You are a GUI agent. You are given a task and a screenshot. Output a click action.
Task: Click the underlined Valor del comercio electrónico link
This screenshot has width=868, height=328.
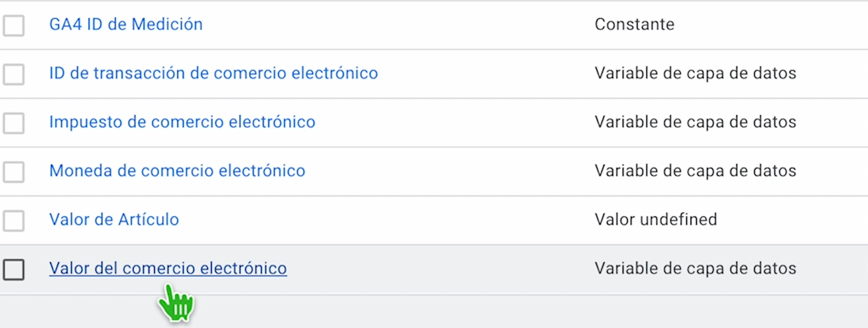point(168,268)
